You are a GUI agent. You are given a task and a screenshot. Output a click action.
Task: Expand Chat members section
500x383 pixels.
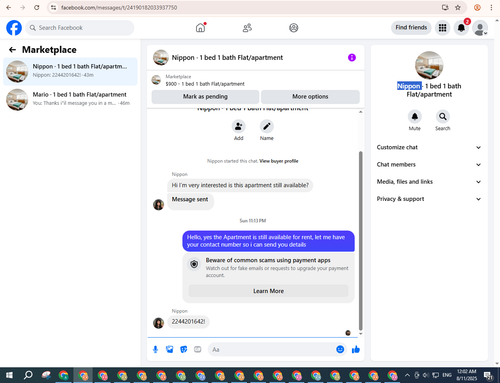(429, 165)
